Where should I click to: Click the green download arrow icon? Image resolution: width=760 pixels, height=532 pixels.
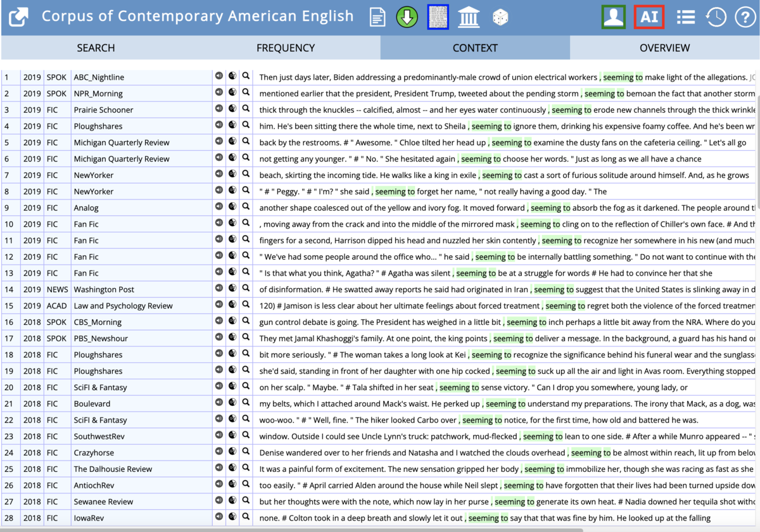tap(407, 17)
